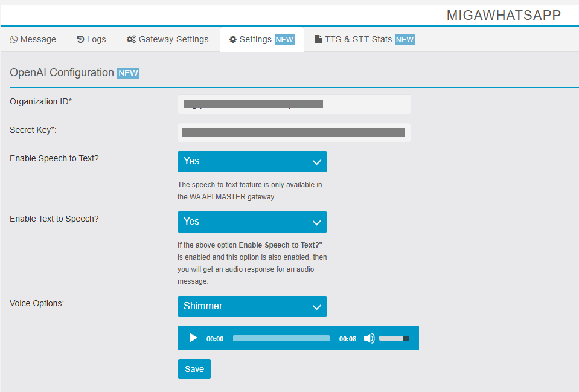Switch to the Logs tab
Image resolution: width=579 pixels, height=392 pixels.
click(x=91, y=40)
